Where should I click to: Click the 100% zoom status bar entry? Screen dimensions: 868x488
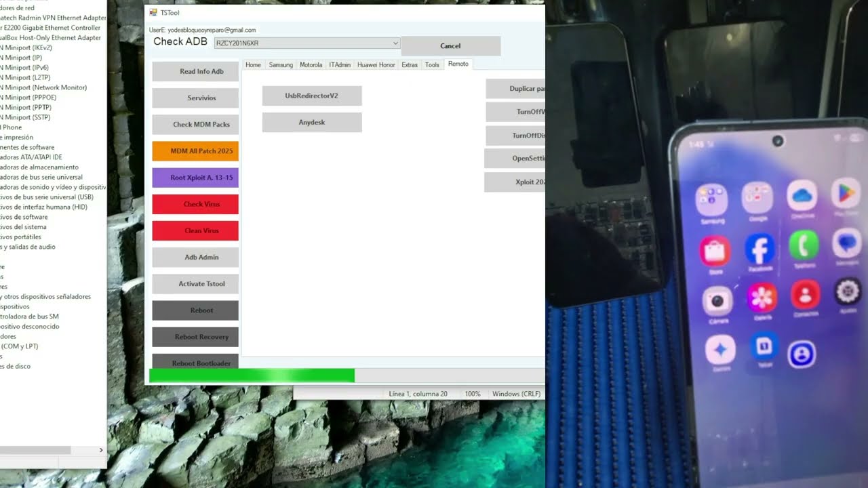click(473, 394)
